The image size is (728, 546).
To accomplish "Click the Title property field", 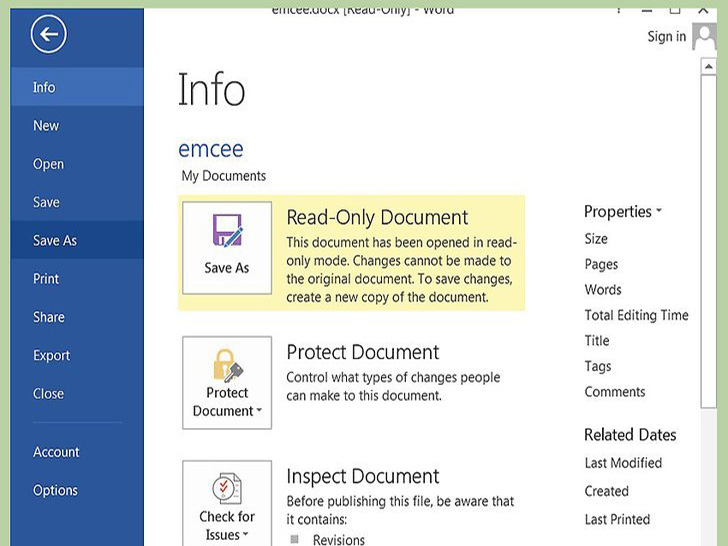I will [x=597, y=340].
